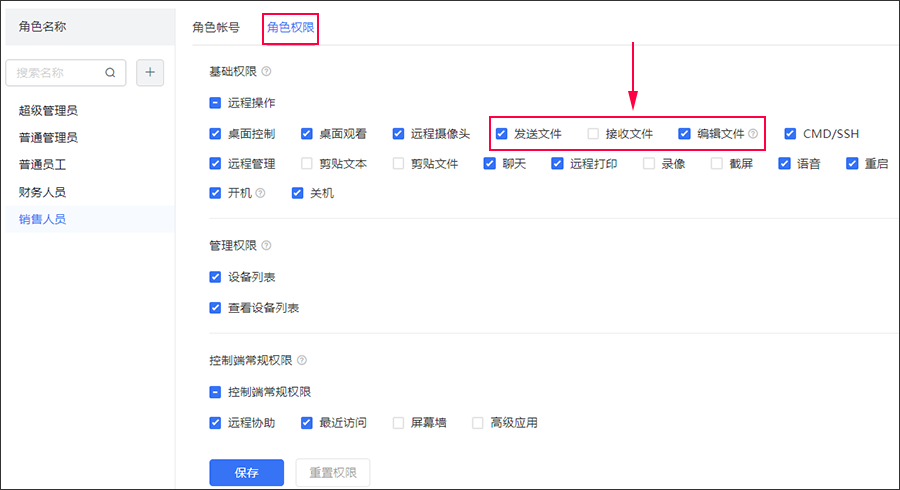Image resolution: width=900 pixels, height=490 pixels.
Task: Click help icon beside 编辑文件
Action: point(753,133)
